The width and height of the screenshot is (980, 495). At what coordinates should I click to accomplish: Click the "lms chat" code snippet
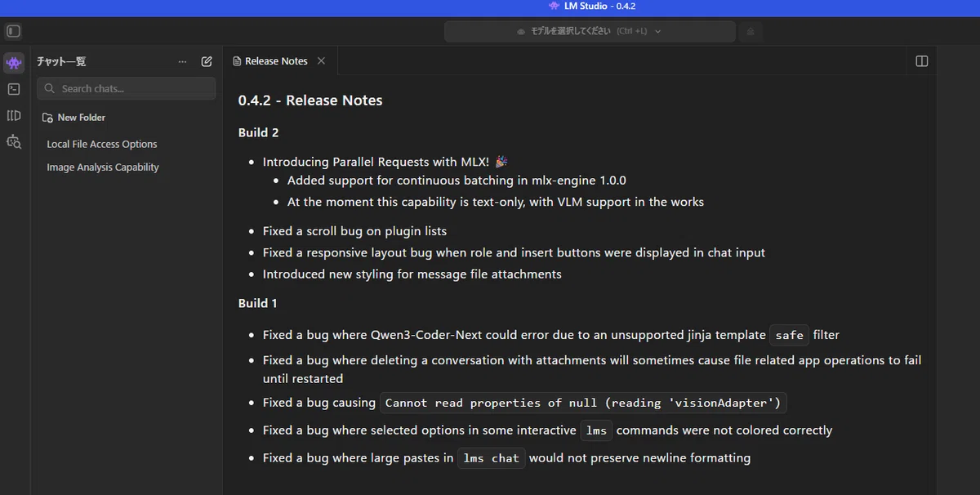click(x=491, y=458)
